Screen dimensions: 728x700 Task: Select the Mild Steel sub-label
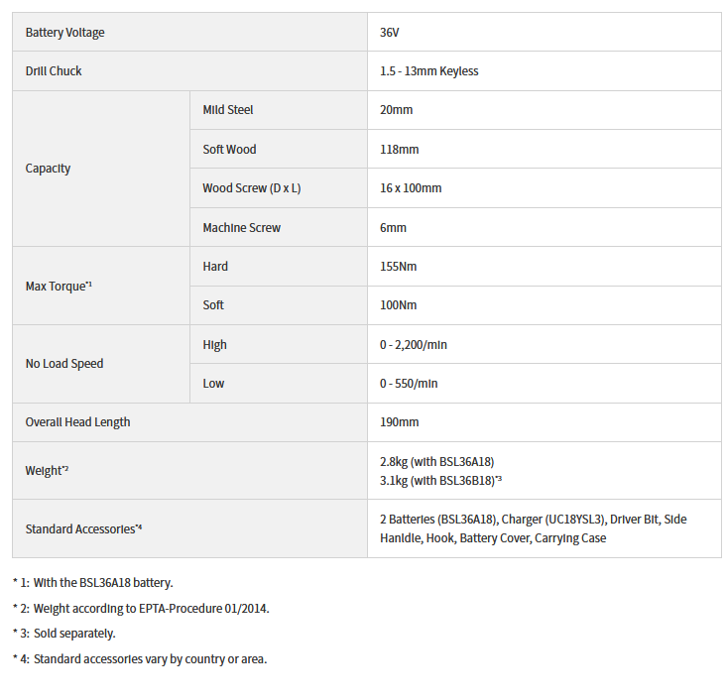228,110
